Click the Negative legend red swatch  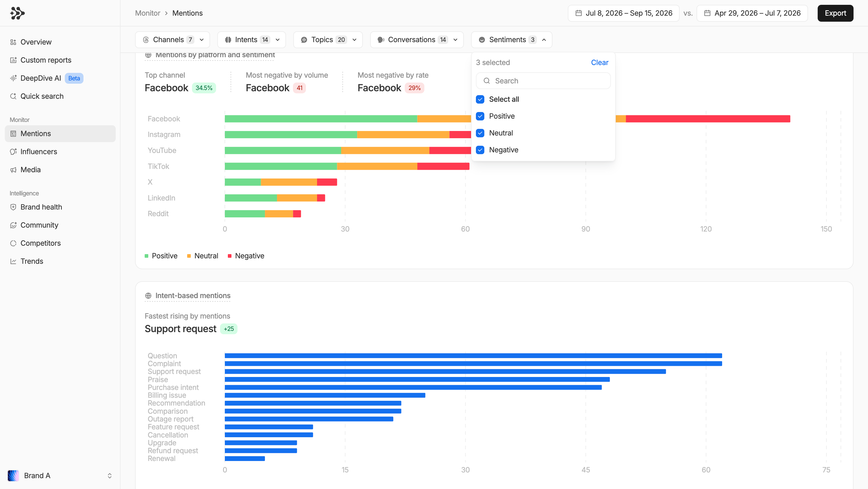(x=230, y=256)
